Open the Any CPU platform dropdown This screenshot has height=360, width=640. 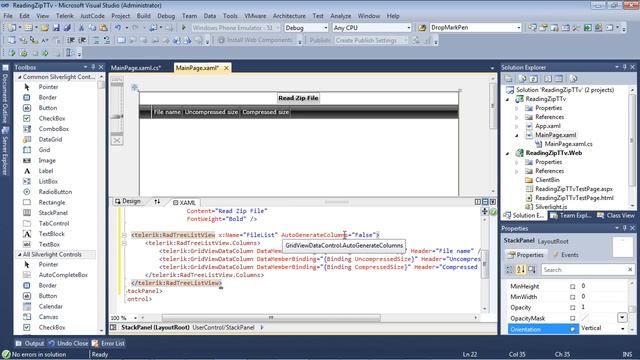point(409,28)
